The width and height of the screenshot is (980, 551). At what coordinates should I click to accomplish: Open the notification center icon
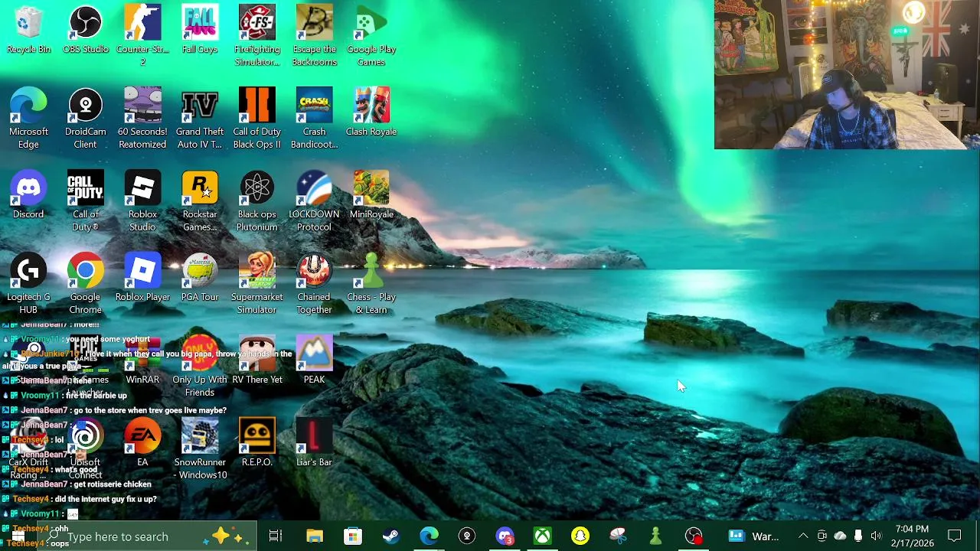coord(955,536)
